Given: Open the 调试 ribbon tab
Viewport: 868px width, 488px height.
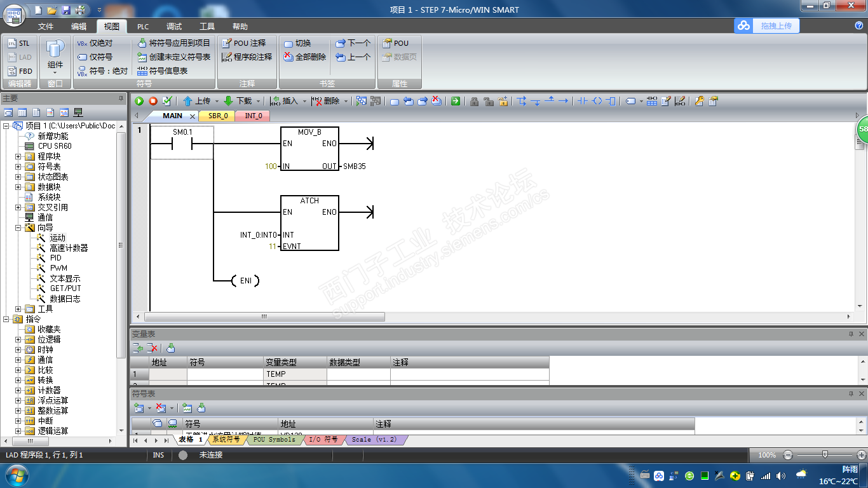Looking at the screenshot, I should (174, 26).
